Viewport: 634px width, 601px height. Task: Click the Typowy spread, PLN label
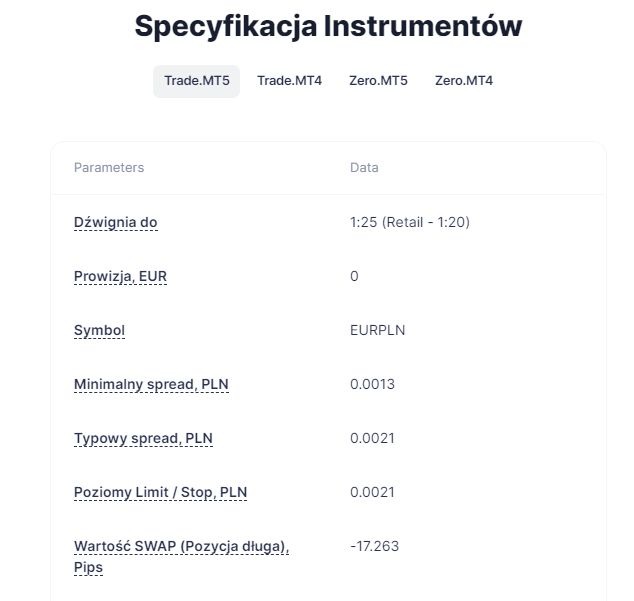point(143,438)
